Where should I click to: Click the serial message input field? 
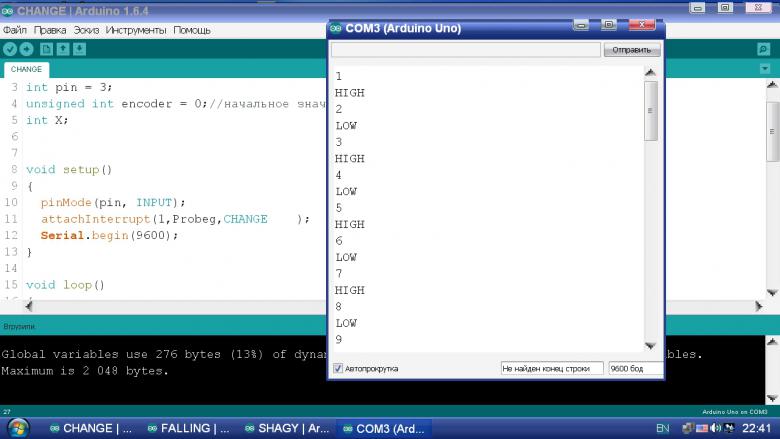[465, 49]
